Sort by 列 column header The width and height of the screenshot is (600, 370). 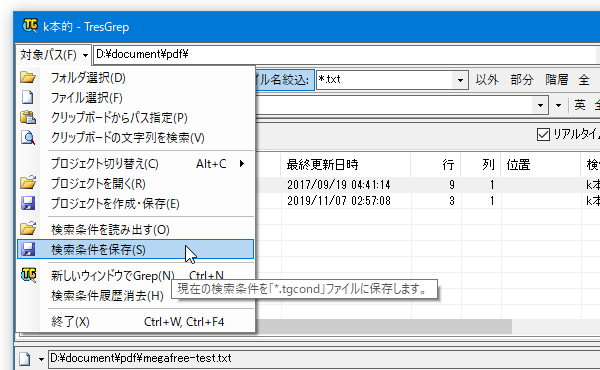click(481, 165)
